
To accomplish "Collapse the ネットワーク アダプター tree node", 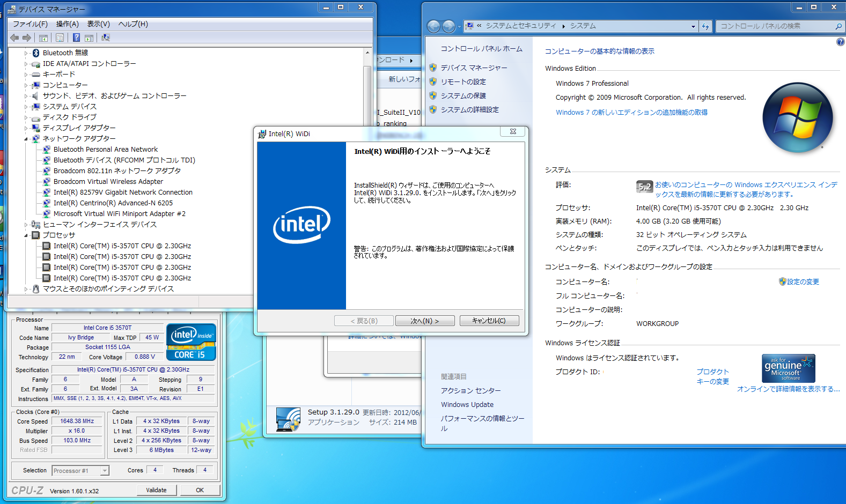I will (x=26, y=139).
